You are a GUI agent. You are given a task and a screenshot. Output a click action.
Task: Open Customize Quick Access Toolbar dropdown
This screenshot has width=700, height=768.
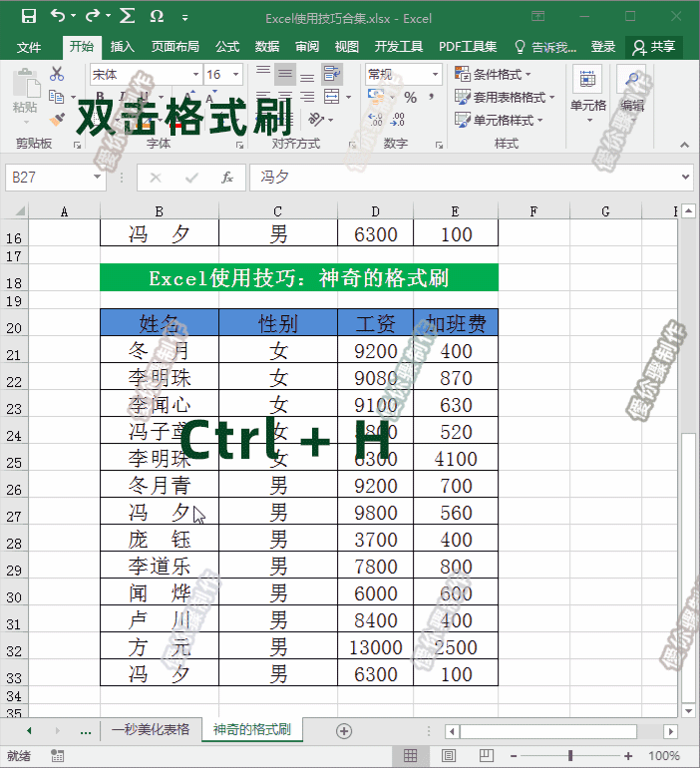click(185, 18)
